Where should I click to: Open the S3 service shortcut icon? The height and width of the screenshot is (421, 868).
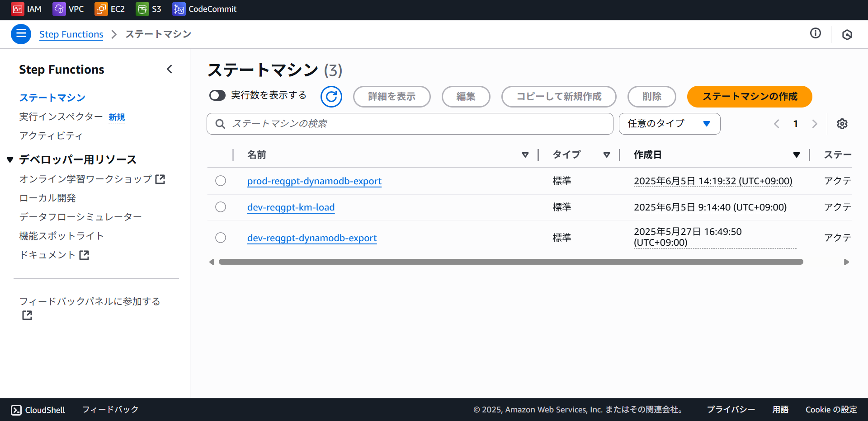click(x=142, y=9)
